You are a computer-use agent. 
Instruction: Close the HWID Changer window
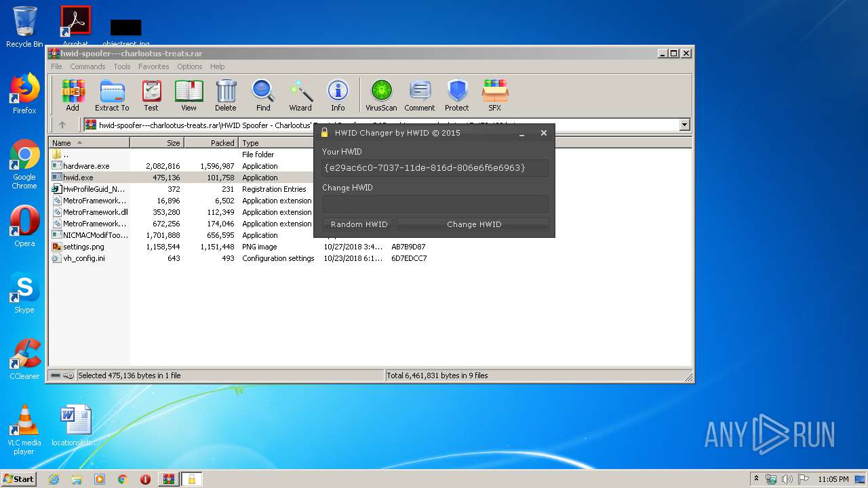tap(543, 134)
